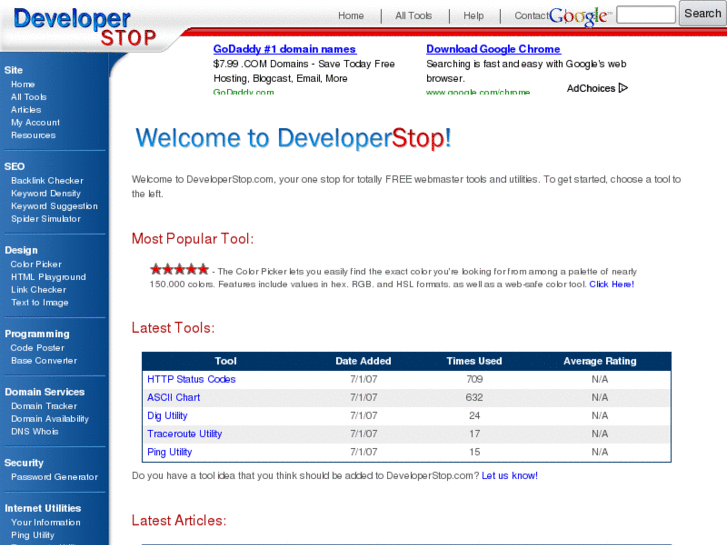Open the HTML Playground tool
Screen dimensions: 727x545
tap(49, 277)
